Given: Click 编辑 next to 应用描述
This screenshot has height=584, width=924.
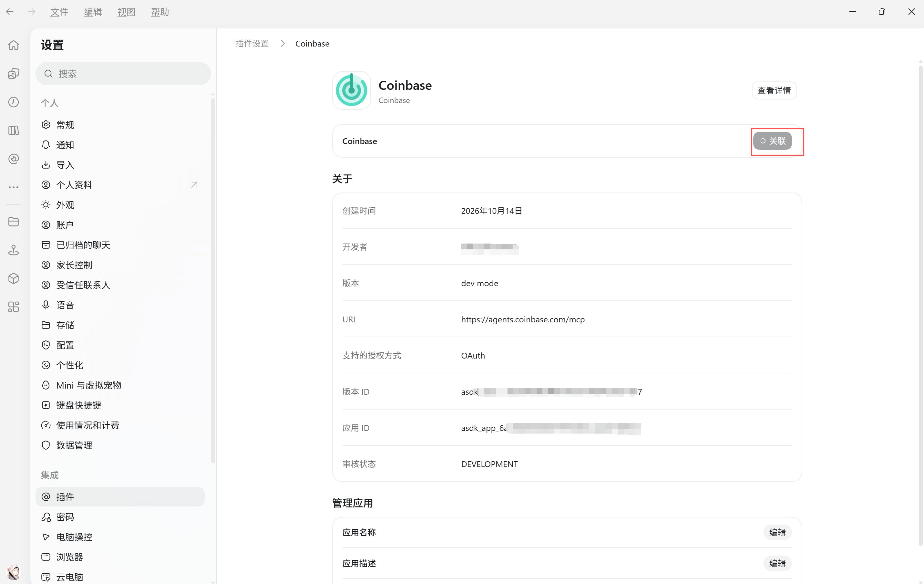Looking at the screenshot, I should pos(777,563).
